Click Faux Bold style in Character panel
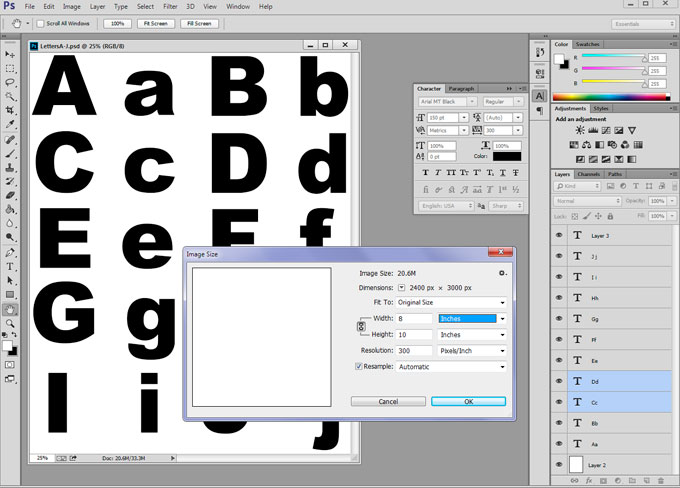Screen dimensions: 680x488 point(425,173)
